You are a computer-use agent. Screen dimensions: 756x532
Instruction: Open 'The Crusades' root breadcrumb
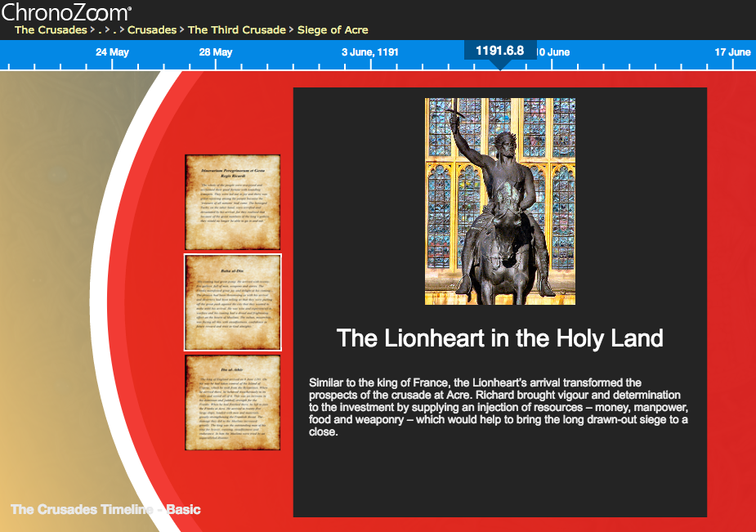pyautogui.click(x=51, y=30)
